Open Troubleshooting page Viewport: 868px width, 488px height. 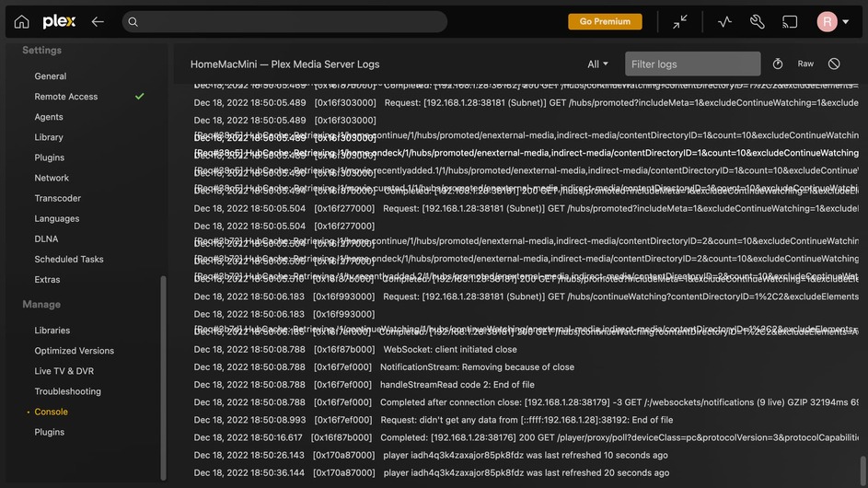tap(67, 391)
